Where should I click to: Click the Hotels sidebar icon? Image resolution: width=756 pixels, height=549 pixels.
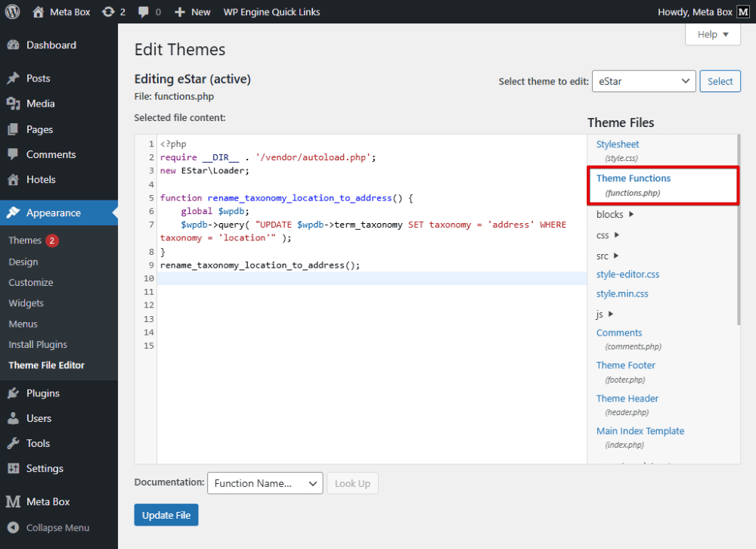14,179
